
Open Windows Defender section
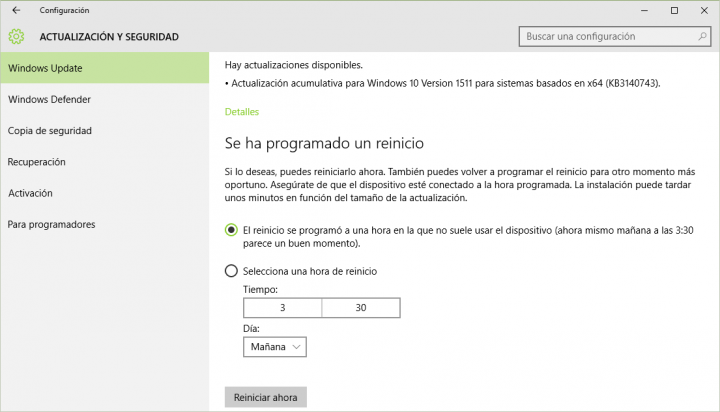[105, 99]
